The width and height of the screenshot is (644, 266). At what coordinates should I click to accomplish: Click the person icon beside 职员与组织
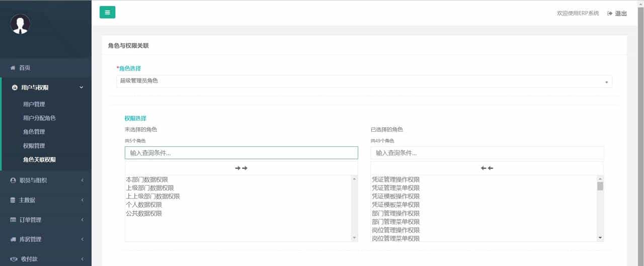13,180
